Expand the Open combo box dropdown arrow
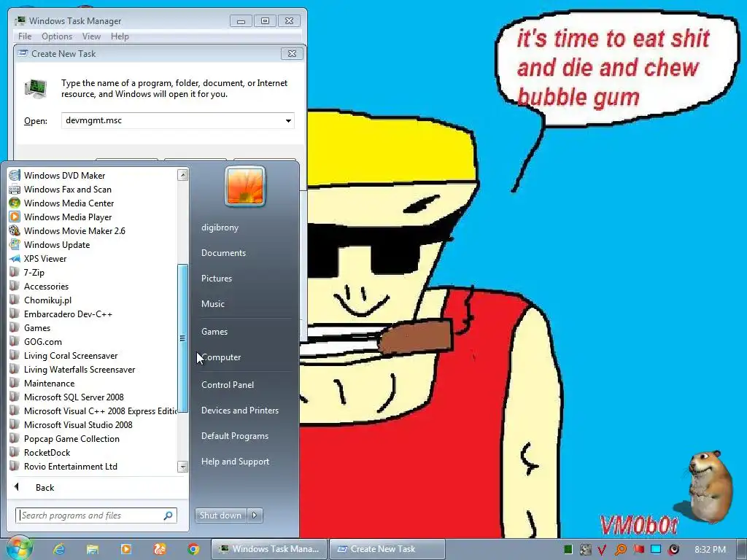The height and width of the screenshot is (560, 747). (x=288, y=120)
